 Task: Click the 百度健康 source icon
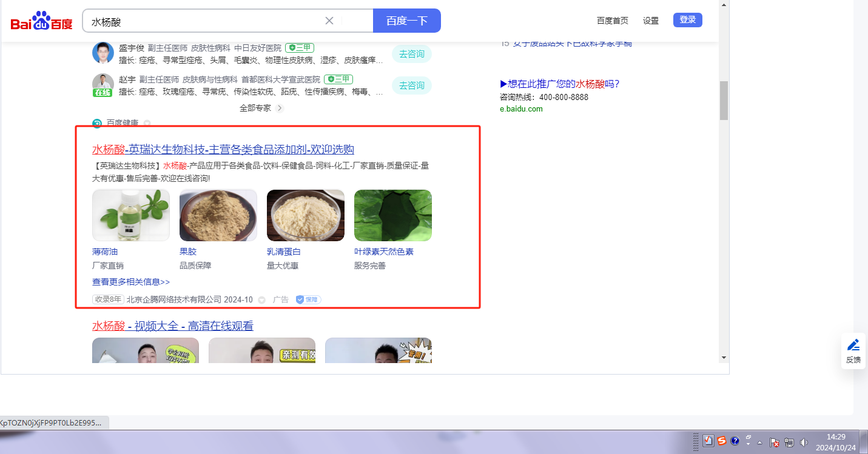click(97, 123)
